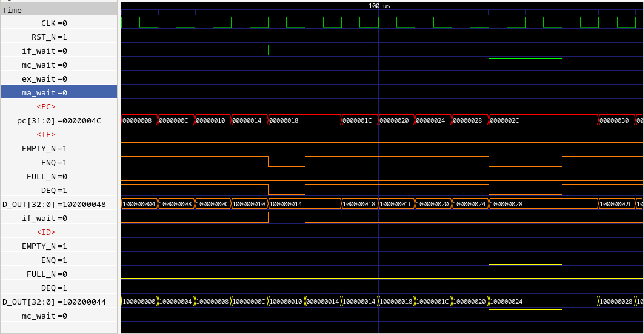Select the CLK signal row

pyautogui.click(x=54, y=23)
